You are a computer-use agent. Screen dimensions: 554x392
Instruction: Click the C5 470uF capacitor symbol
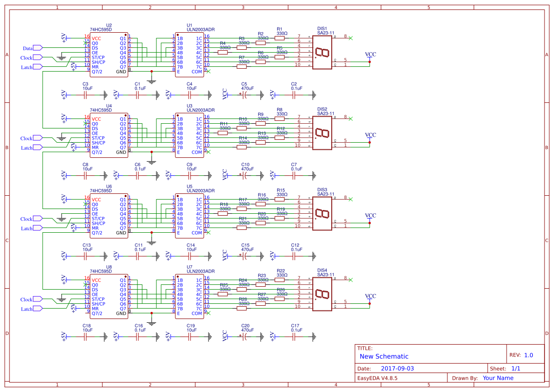pyautogui.click(x=244, y=94)
